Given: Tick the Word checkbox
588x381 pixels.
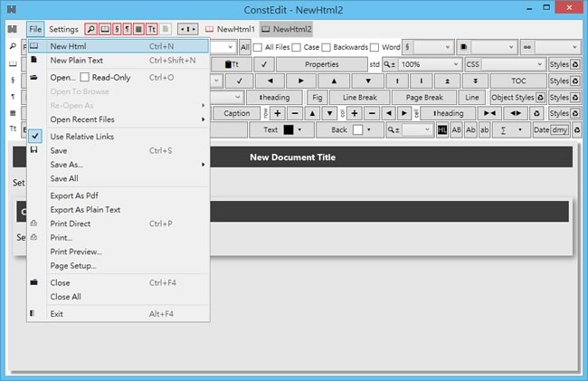Looking at the screenshot, I should tap(375, 47).
